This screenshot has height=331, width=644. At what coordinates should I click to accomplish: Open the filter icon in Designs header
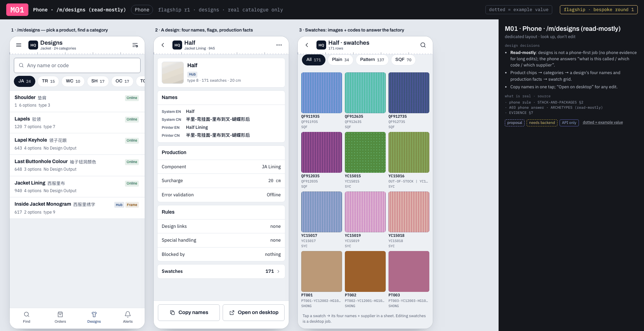coord(135,45)
